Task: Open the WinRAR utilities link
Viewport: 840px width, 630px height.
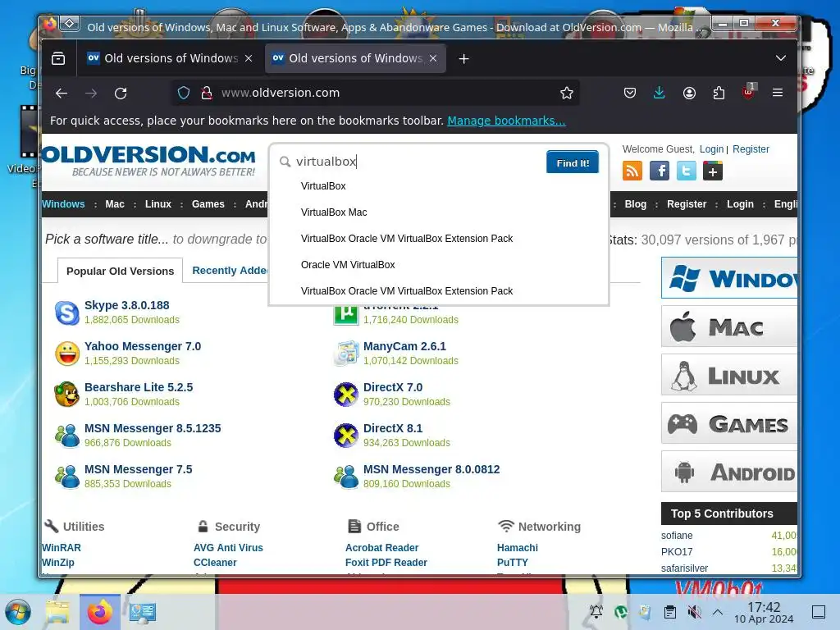Action: [x=61, y=548]
